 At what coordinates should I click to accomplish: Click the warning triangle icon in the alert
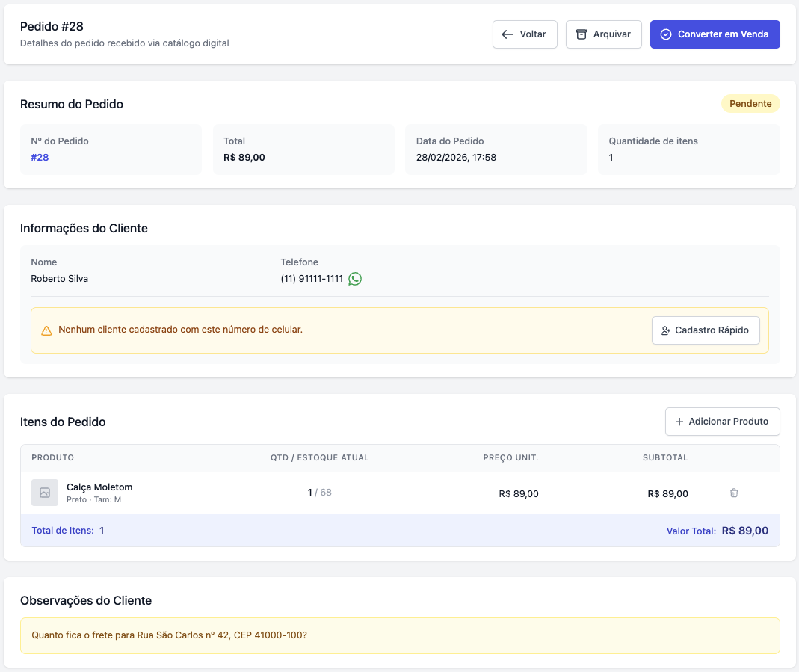(x=46, y=330)
